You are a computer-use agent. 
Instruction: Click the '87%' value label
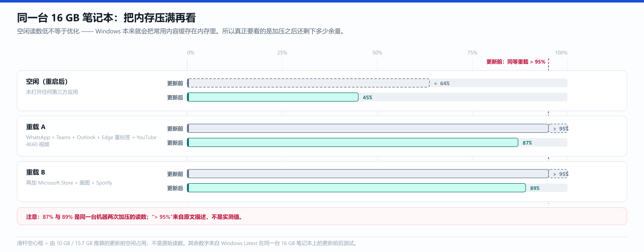(x=527, y=143)
